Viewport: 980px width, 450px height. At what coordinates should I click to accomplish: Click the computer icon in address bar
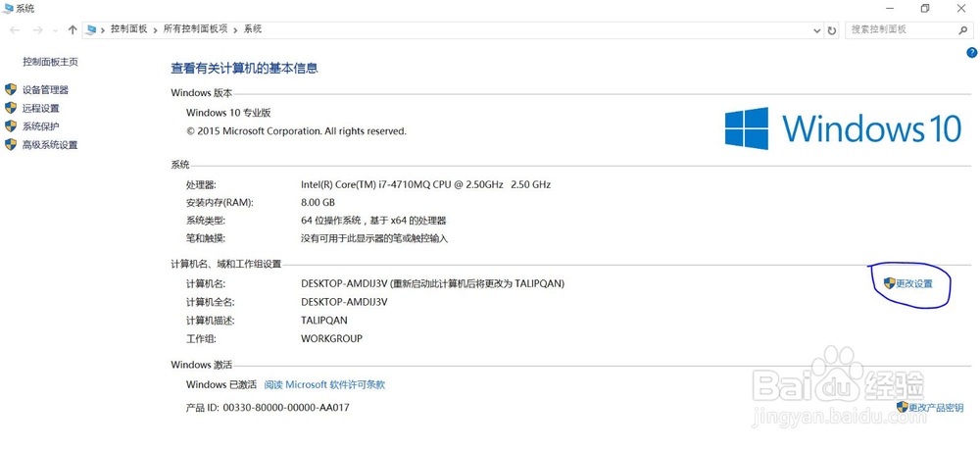(92, 30)
